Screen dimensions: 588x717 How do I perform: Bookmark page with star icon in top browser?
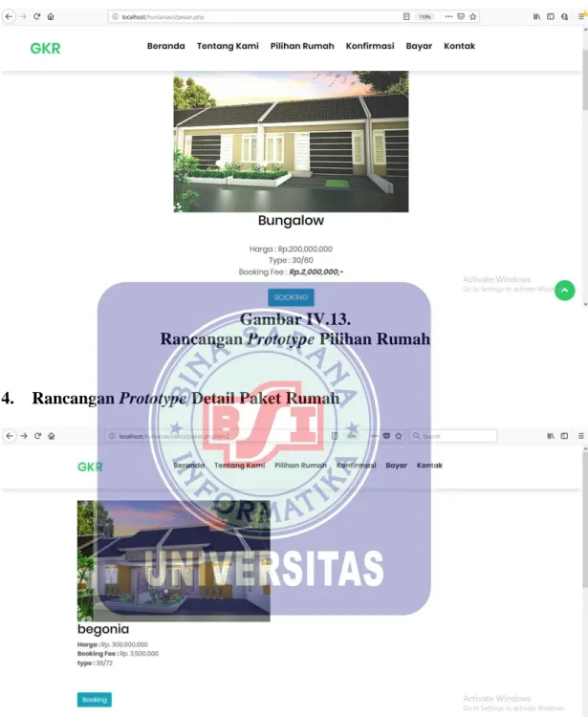(473, 16)
